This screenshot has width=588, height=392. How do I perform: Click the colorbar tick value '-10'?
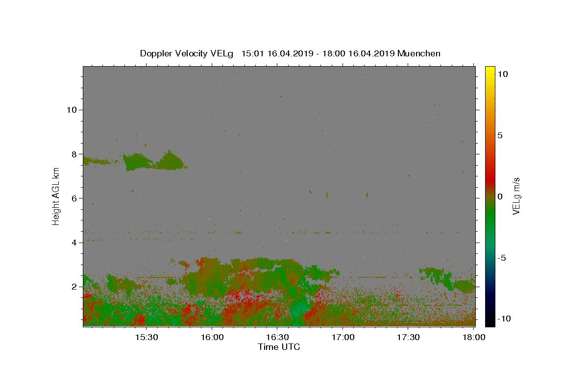point(504,319)
